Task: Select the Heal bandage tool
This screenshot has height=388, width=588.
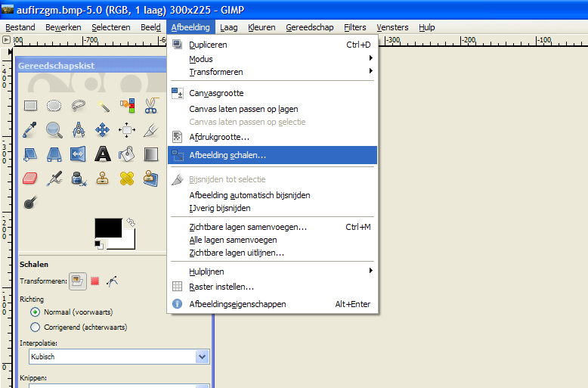Action: coord(127,178)
